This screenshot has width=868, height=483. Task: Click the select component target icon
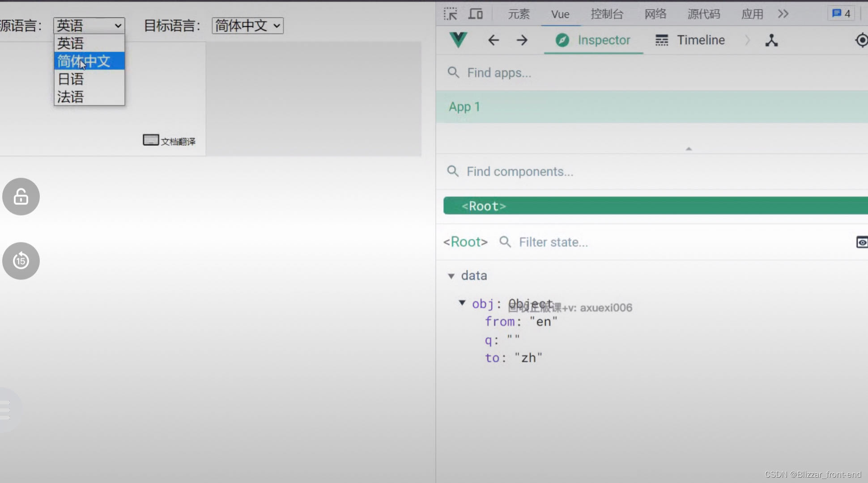(862, 40)
